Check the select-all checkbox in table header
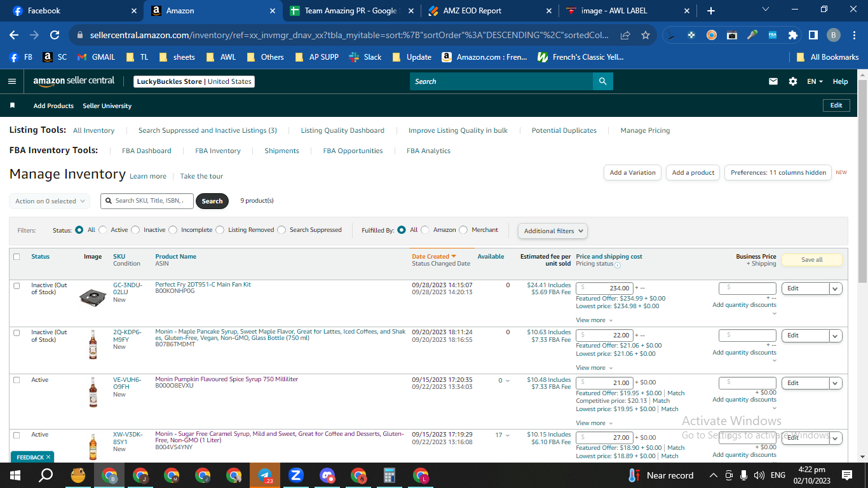This screenshot has width=868, height=488. click(x=17, y=257)
